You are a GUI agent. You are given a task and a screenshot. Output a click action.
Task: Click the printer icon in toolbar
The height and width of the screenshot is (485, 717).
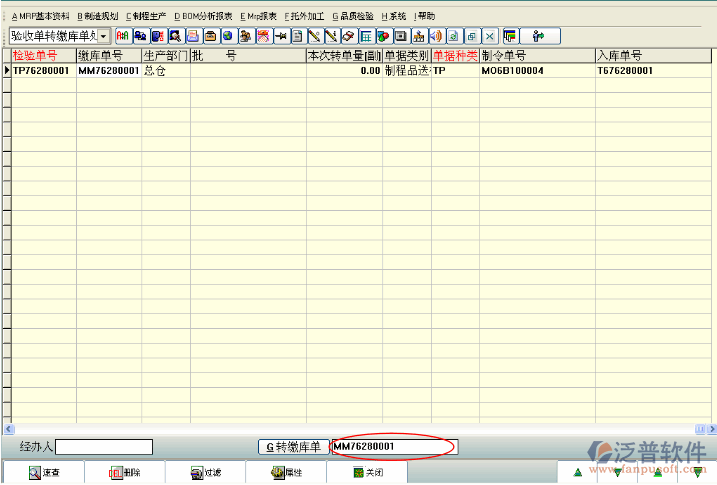click(x=193, y=36)
